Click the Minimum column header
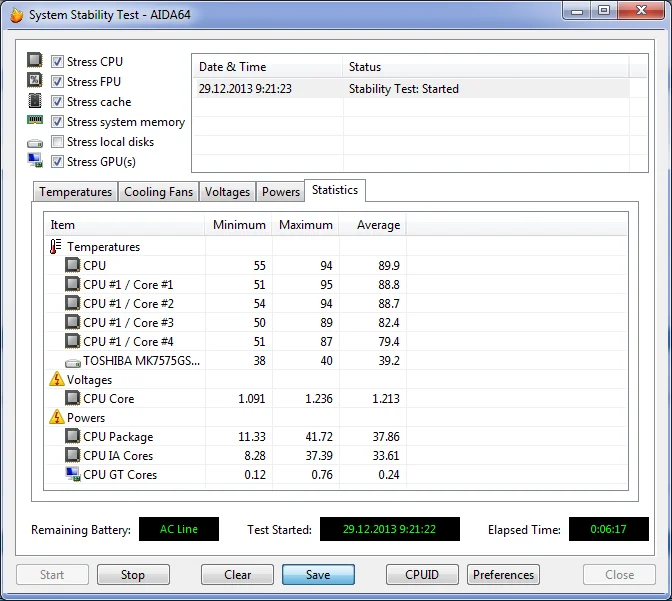 tap(238, 225)
